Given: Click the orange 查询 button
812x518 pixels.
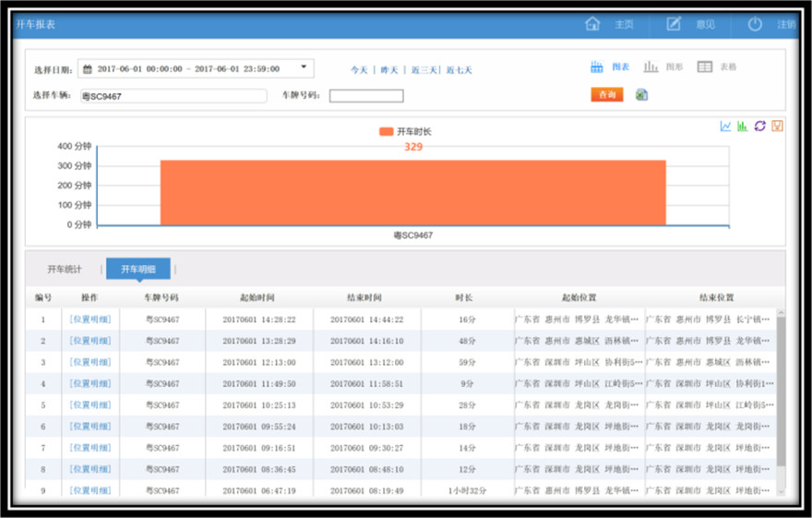Looking at the screenshot, I should (607, 94).
